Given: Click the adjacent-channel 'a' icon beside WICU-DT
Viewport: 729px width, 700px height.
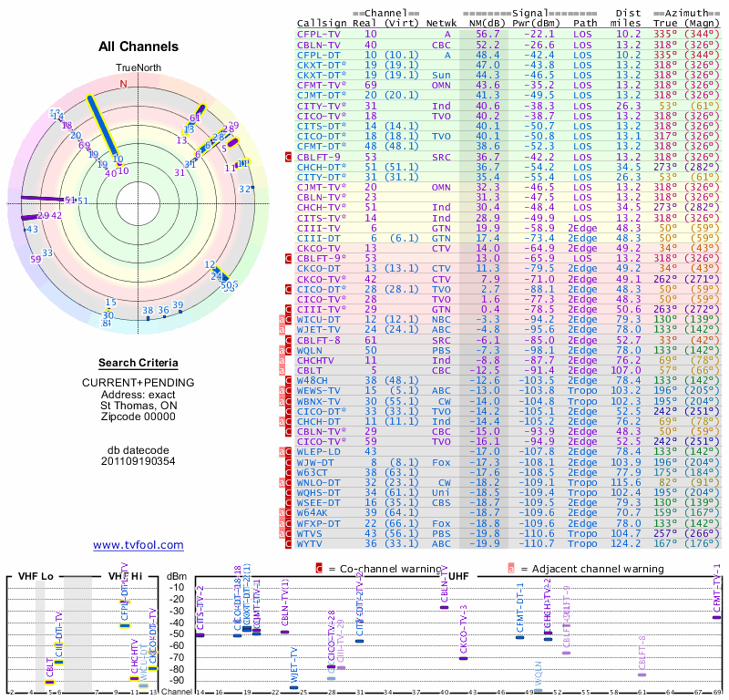Looking at the screenshot, I should (x=282, y=320).
